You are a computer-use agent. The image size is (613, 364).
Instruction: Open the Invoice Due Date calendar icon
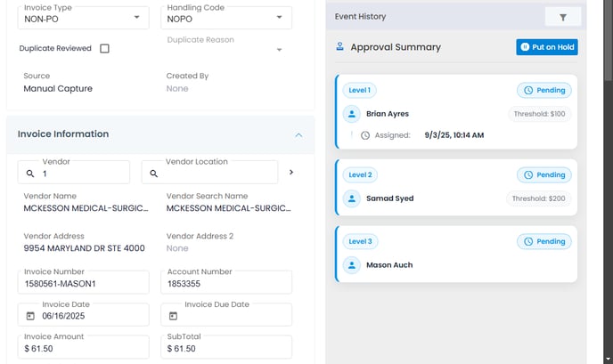pos(173,316)
